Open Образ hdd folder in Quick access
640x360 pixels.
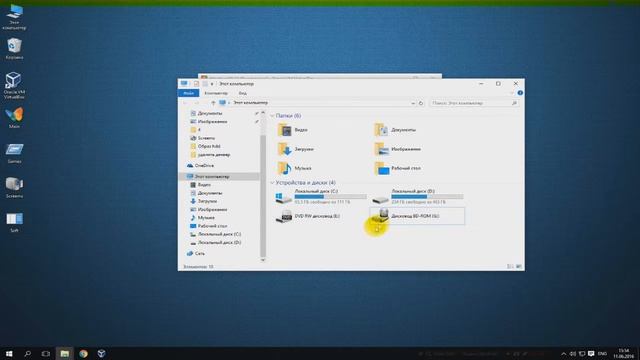click(205, 146)
